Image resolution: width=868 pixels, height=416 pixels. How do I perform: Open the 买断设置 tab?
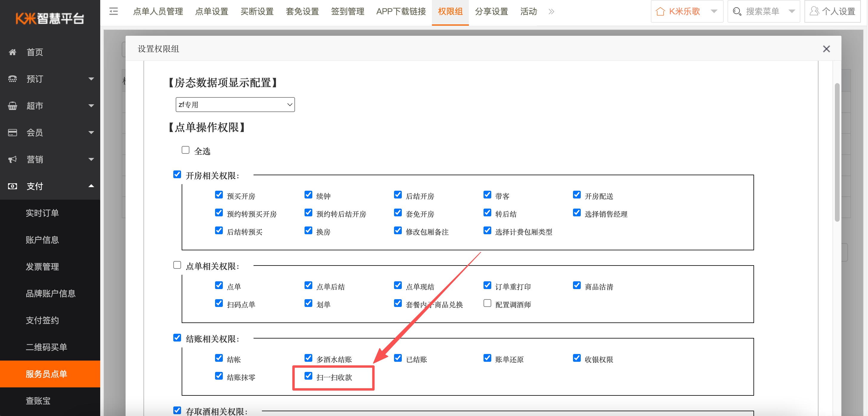pos(257,12)
